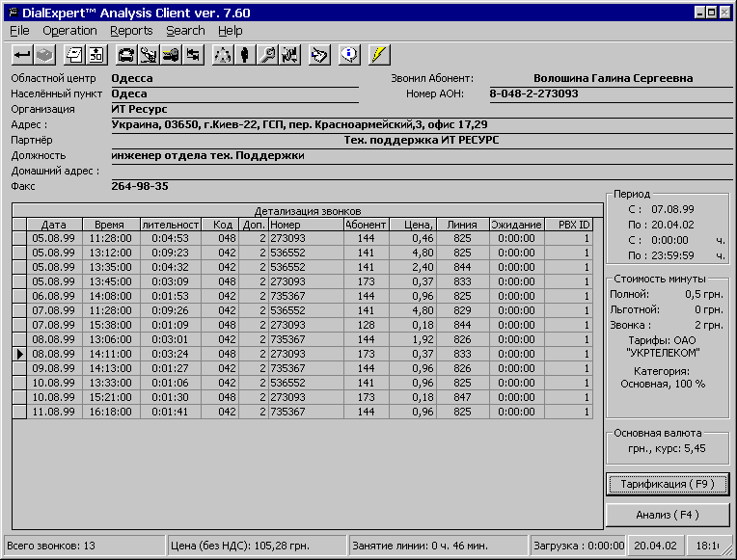Click status text Всего звонков: 13
The image size is (737, 560).
[51, 546]
